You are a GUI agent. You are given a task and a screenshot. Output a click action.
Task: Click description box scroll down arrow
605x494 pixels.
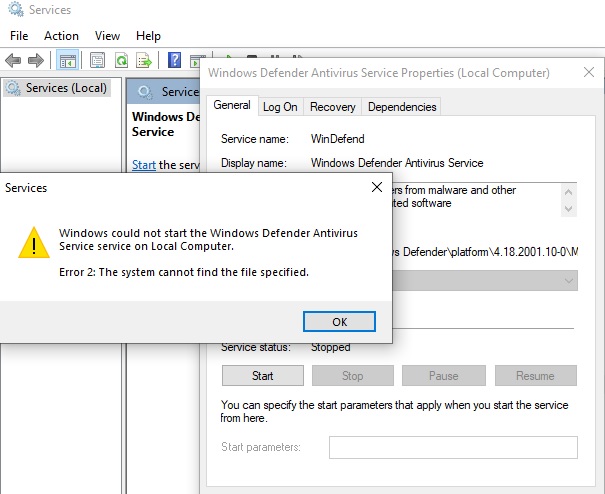(568, 208)
